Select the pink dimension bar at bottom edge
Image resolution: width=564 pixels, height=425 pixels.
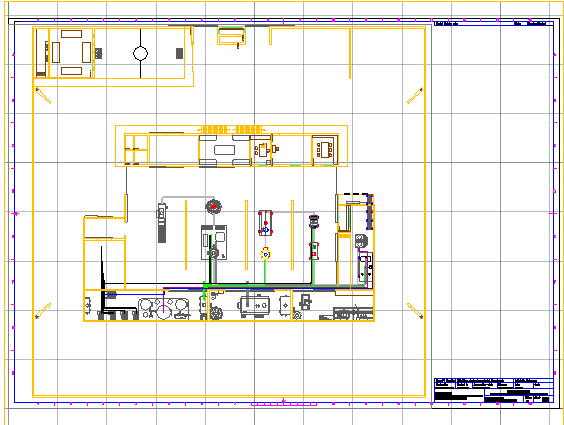pos(284,404)
